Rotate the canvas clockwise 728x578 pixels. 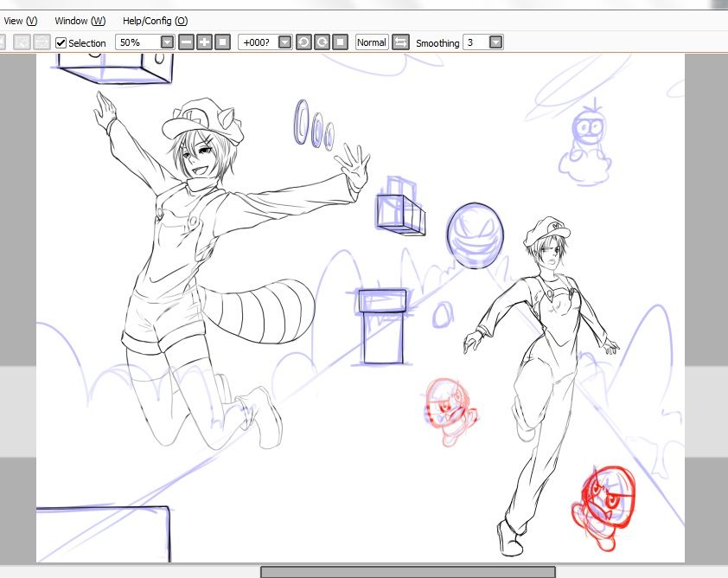(x=322, y=42)
